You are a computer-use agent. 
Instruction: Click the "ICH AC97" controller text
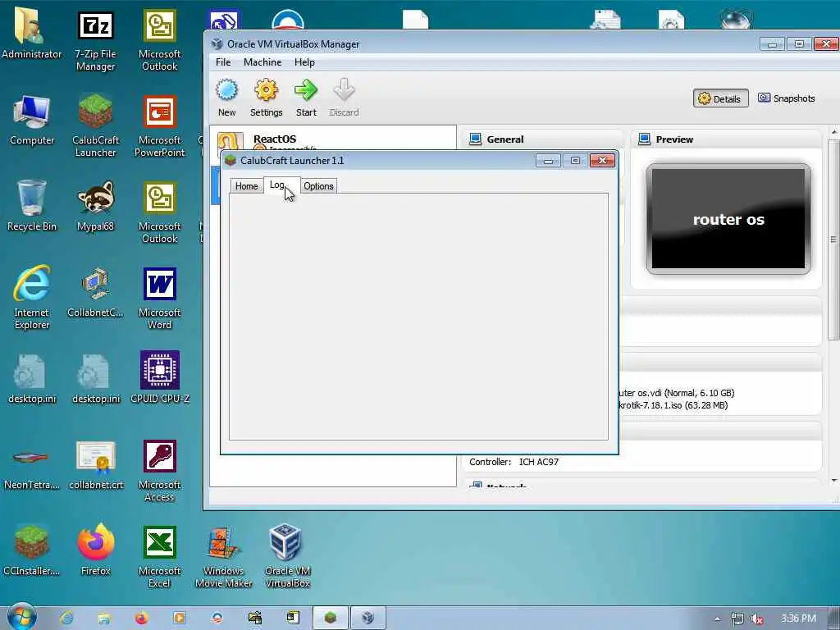[539, 462]
